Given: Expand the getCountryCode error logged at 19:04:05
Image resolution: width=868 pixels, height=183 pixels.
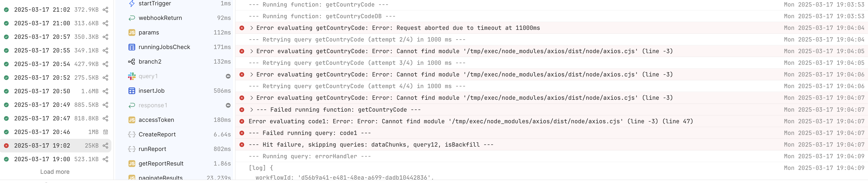Looking at the screenshot, I should coord(251,51).
